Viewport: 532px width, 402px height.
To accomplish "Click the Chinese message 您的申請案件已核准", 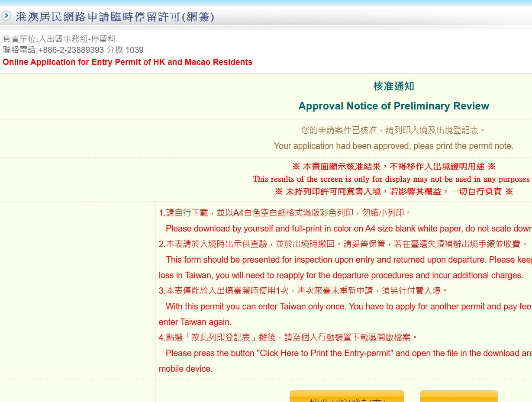I will pos(393,130).
